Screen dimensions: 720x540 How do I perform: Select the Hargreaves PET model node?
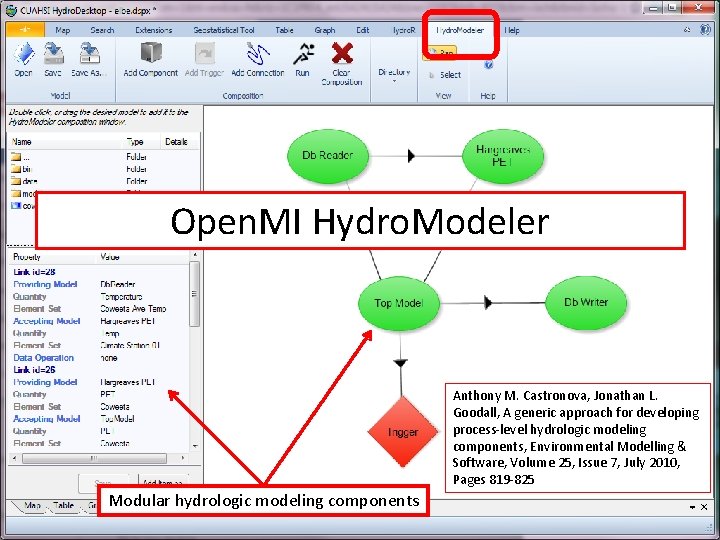pos(503,156)
